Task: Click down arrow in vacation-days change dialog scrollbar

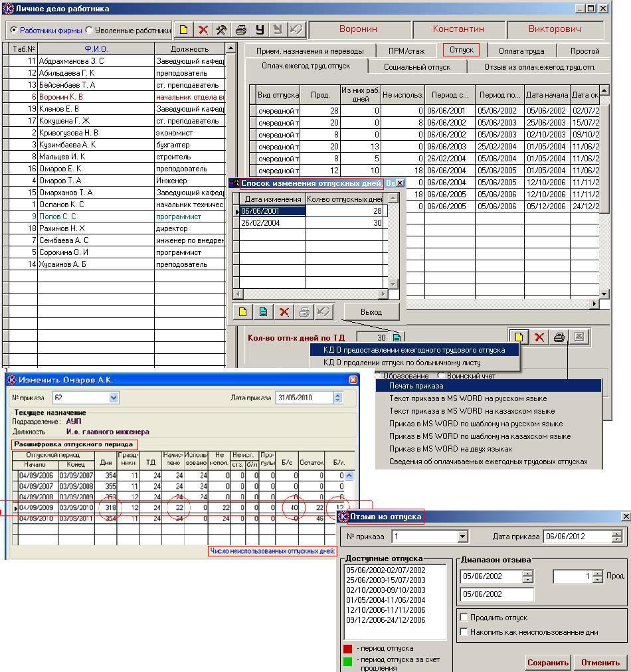Action: point(393,284)
